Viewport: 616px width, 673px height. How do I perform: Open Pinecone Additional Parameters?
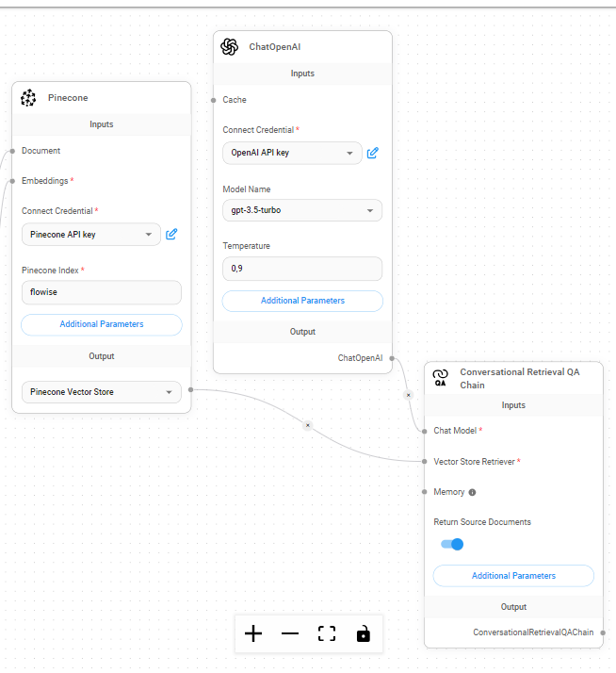point(102,324)
